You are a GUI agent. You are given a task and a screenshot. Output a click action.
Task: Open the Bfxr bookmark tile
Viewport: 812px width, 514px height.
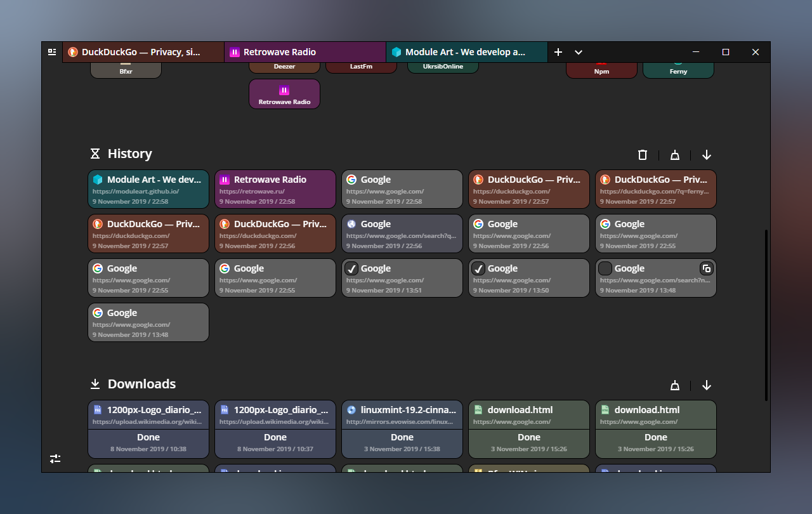[x=126, y=70]
